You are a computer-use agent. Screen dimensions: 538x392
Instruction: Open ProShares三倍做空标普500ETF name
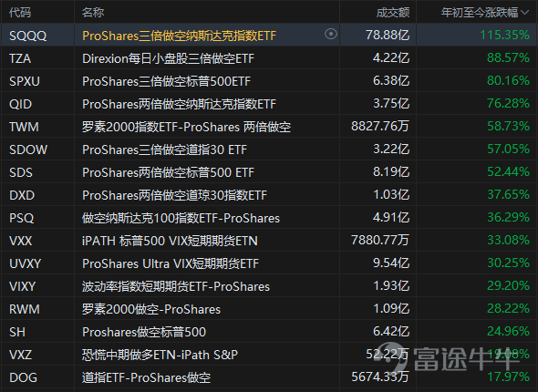tap(166, 81)
